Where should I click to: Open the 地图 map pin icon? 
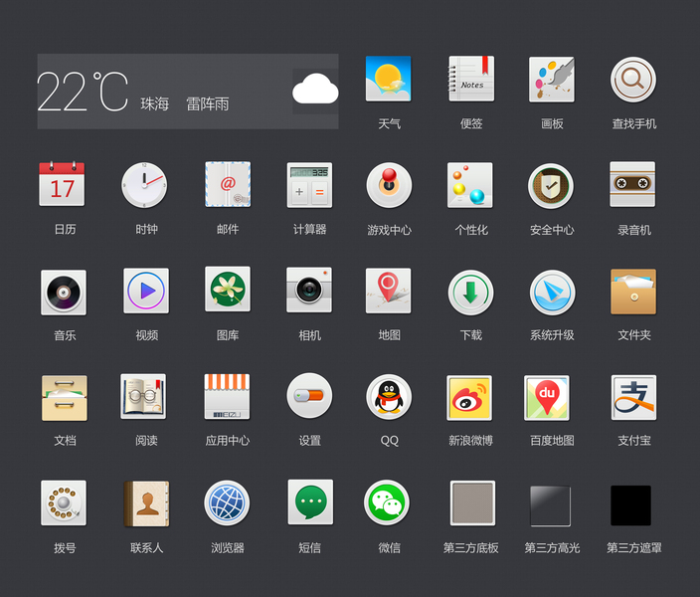pos(388,291)
